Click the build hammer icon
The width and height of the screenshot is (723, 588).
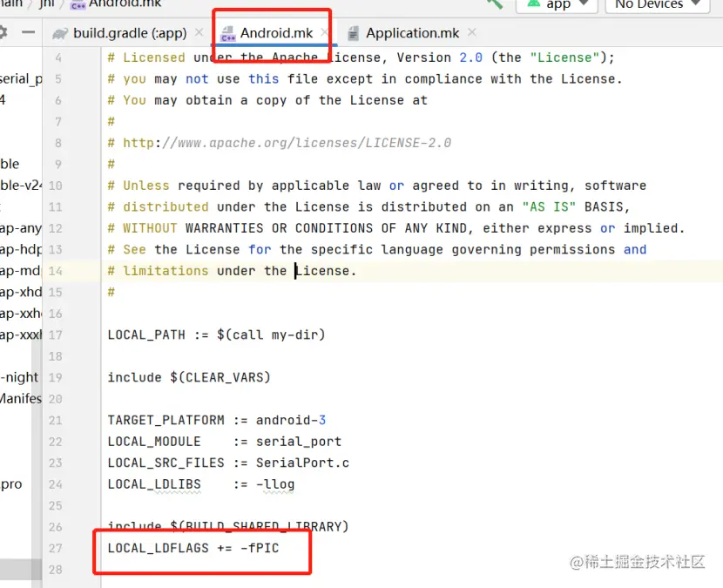coord(496,4)
